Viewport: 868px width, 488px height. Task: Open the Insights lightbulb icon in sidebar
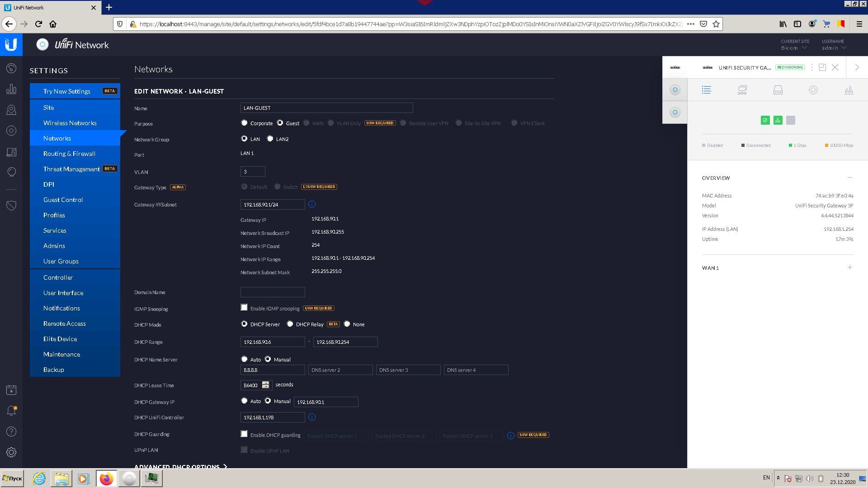(x=11, y=172)
